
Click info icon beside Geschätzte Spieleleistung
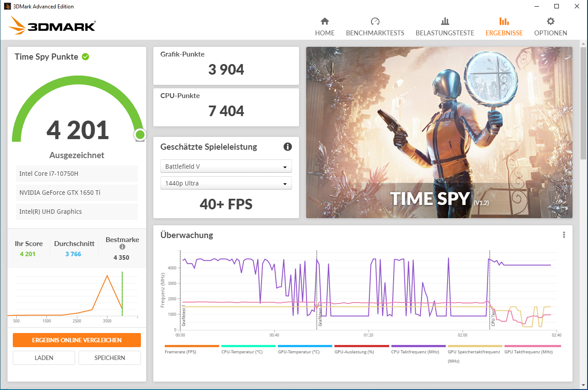tap(288, 147)
